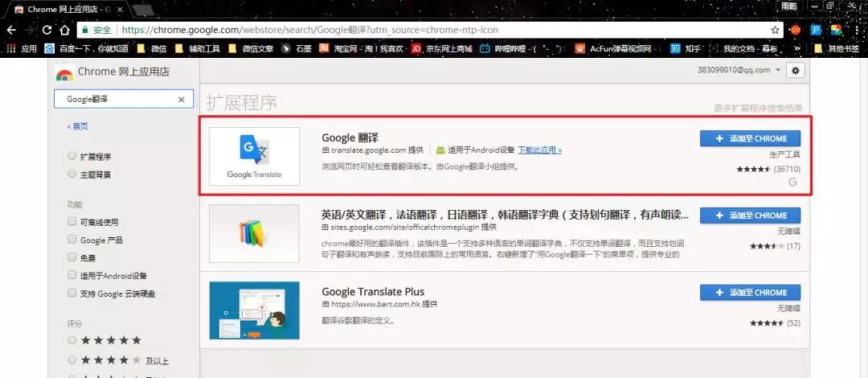Expand the hidden bookmarks chevron

pyautogui.click(x=797, y=49)
